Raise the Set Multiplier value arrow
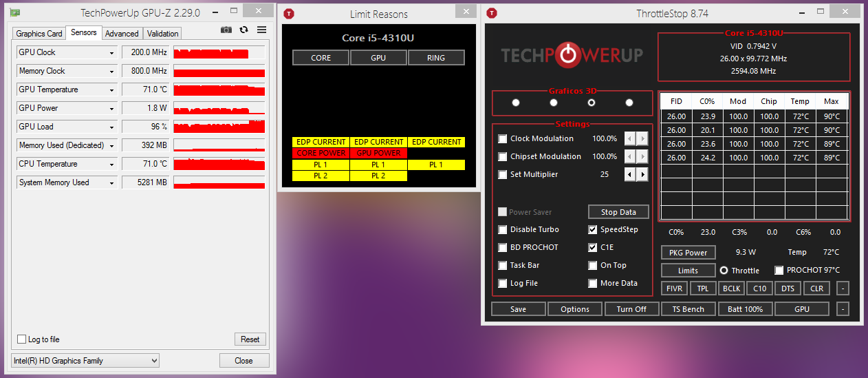Image resolution: width=868 pixels, height=378 pixels. click(642, 174)
